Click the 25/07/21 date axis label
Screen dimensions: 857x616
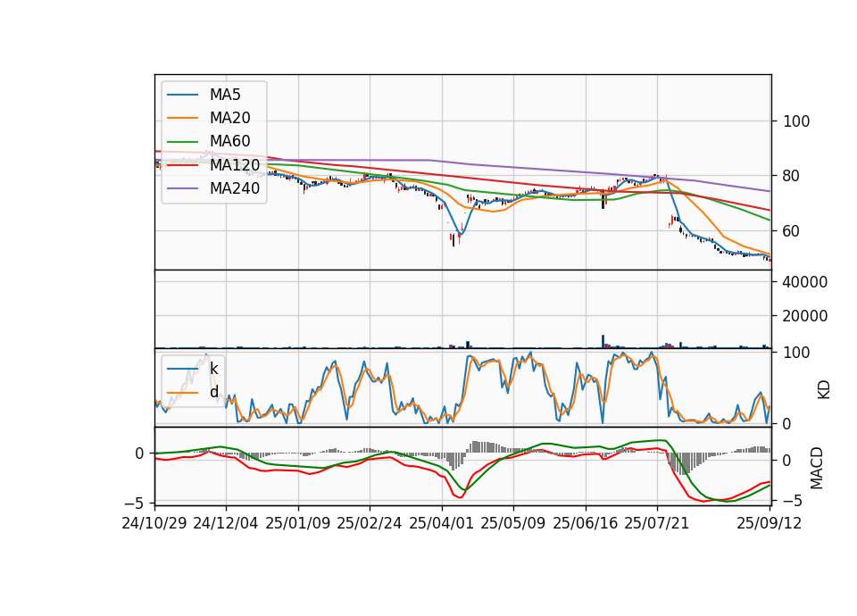(x=657, y=523)
